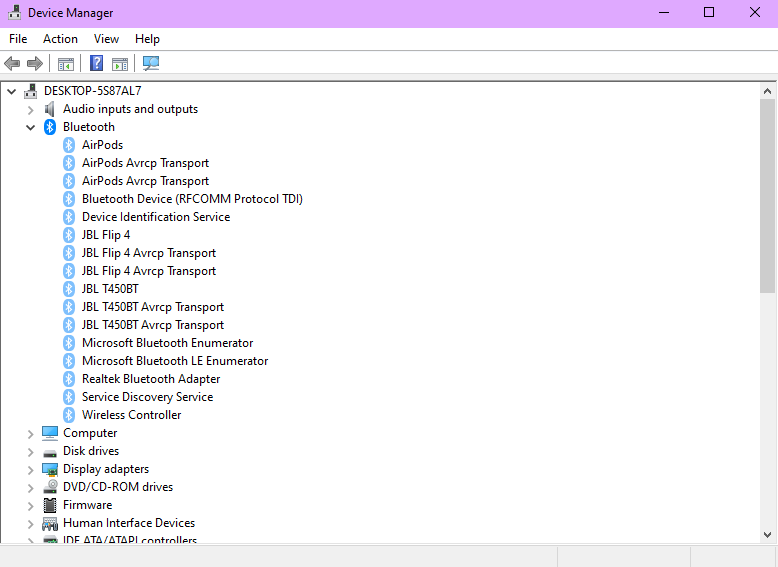Open the File menu

18,39
